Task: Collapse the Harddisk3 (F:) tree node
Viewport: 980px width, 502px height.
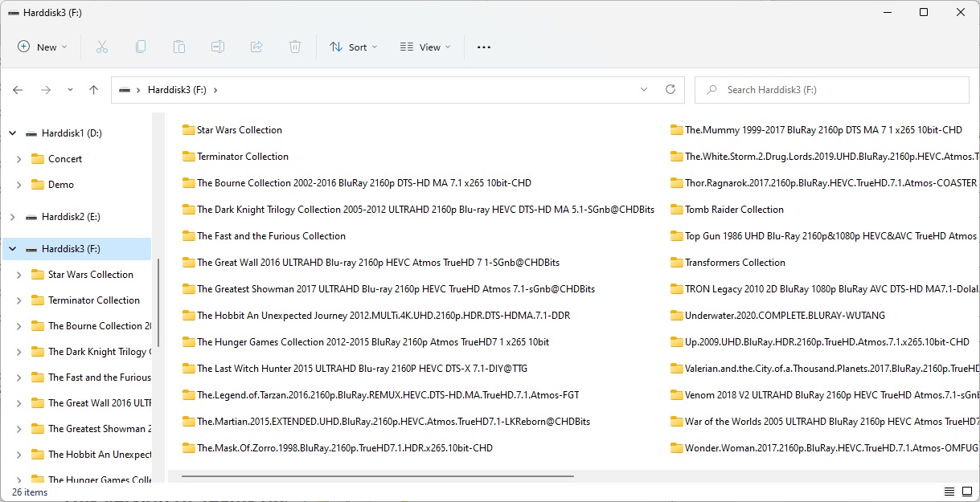Action: 12,249
